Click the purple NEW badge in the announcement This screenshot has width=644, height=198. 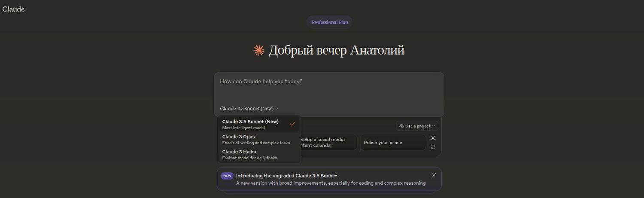227,176
